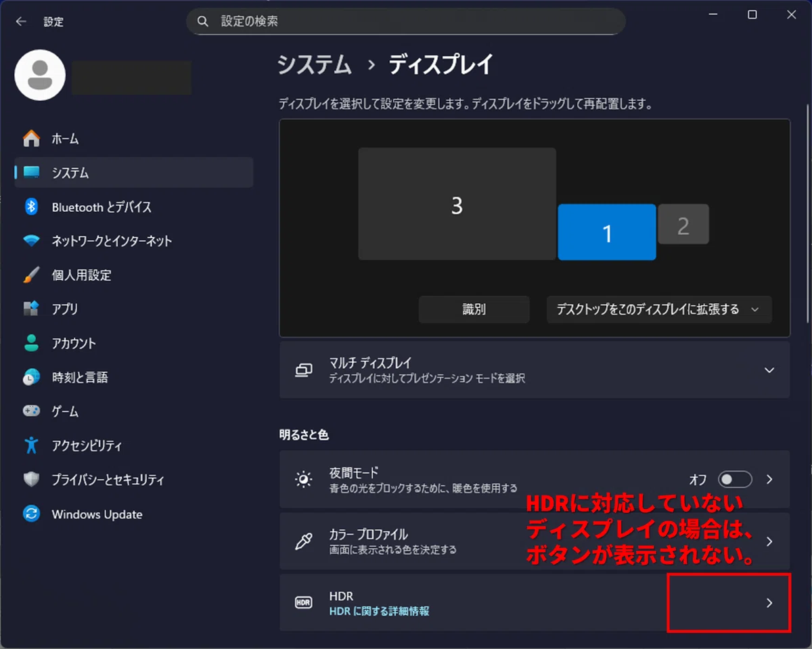Open the HDR に関する詳細情報 link
812x649 pixels.
tap(379, 611)
